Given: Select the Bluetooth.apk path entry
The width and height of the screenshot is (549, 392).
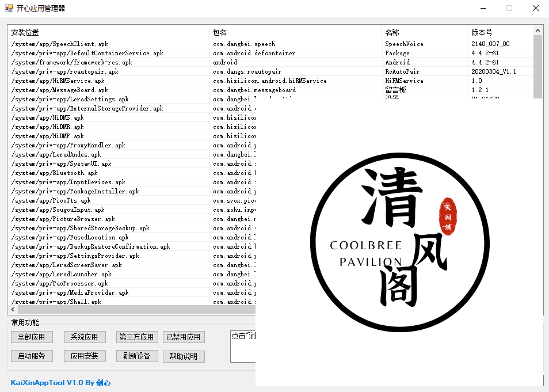Looking at the screenshot, I should [x=54, y=173].
